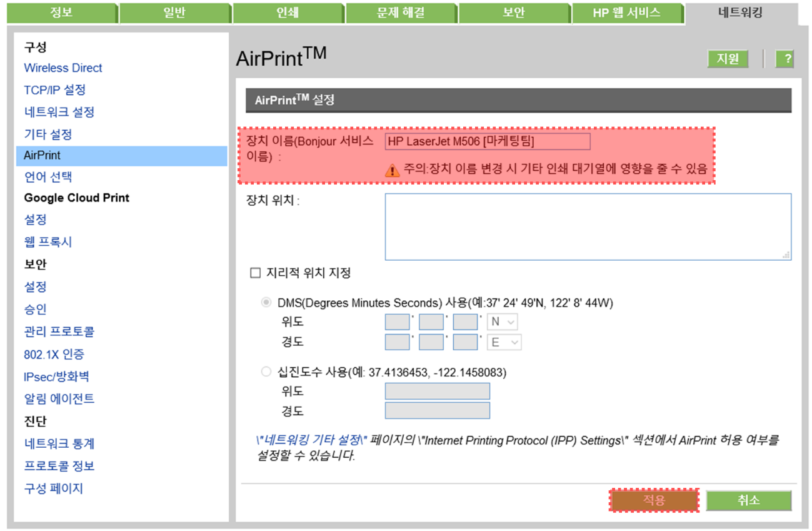Image resolution: width=812 pixels, height=531 pixels.
Task: Click DMS 경도 degrees field
Action: tap(397, 342)
